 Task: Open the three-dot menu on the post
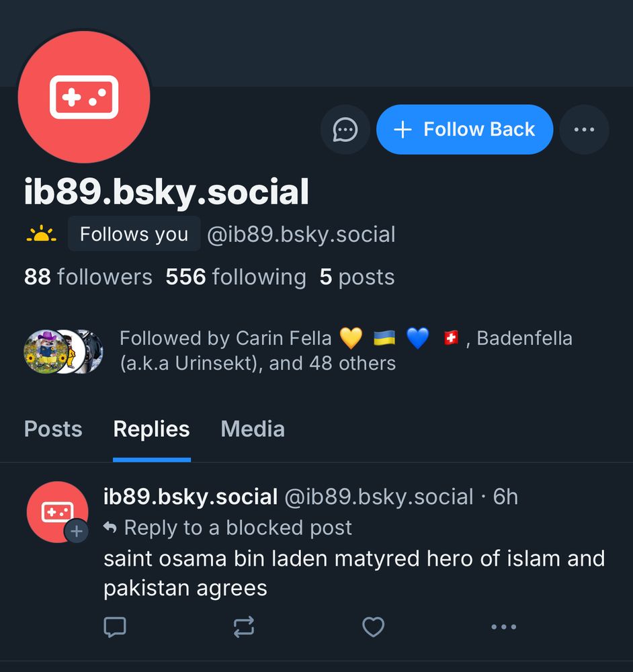pyautogui.click(x=503, y=627)
